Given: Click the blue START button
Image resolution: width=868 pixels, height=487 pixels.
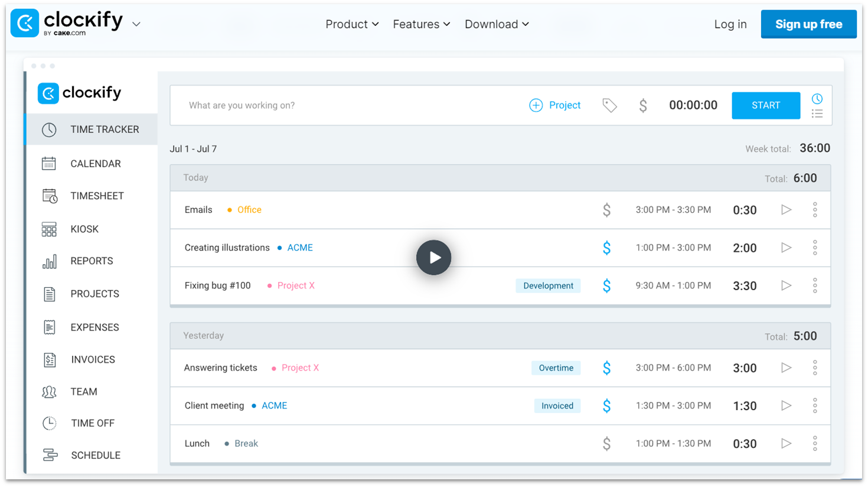Looking at the screenshot, I should click(x=766, y=105).
